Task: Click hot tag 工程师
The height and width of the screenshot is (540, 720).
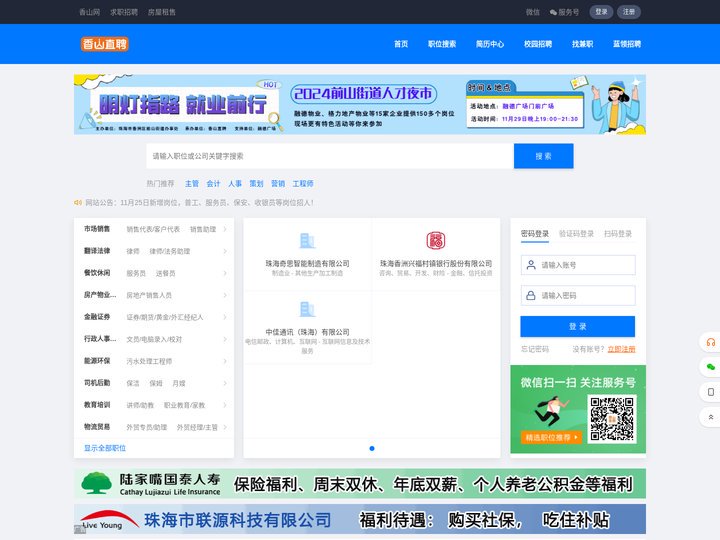Action: (x=303, y=184)
